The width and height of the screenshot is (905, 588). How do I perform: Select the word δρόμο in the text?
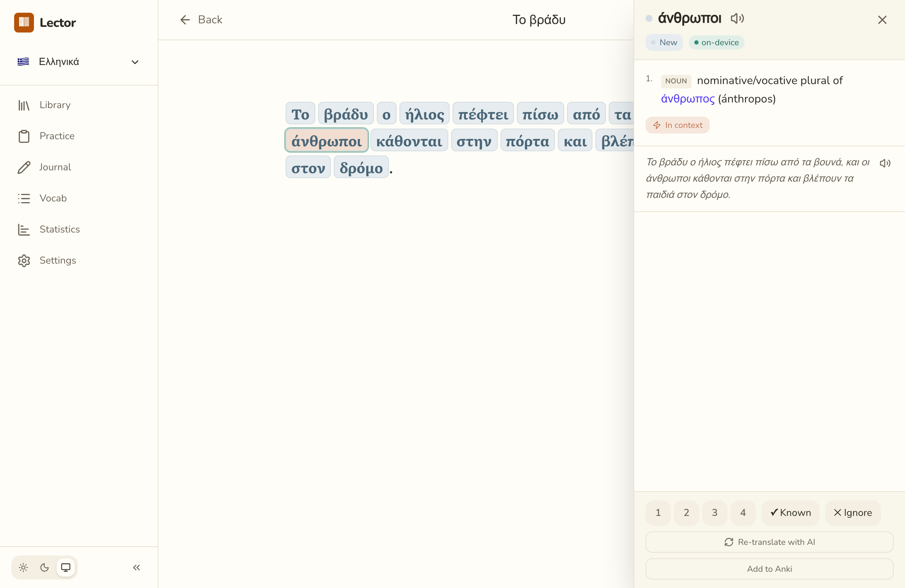[361, 167]
